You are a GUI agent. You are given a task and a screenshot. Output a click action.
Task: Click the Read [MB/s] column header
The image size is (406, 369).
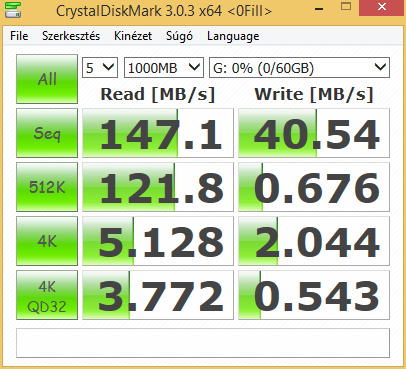[158, 94]
